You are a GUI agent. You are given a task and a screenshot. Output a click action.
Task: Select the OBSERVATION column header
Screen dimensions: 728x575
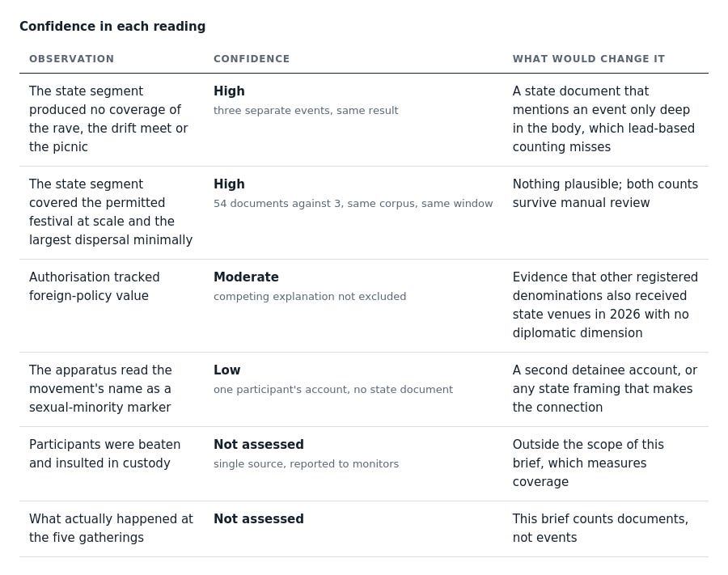click(71, 59)
